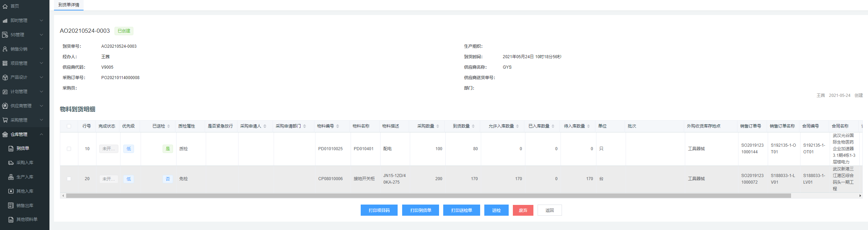
Task: Expand the 供应商管理 menu chevron
Action: coord(41,106)
